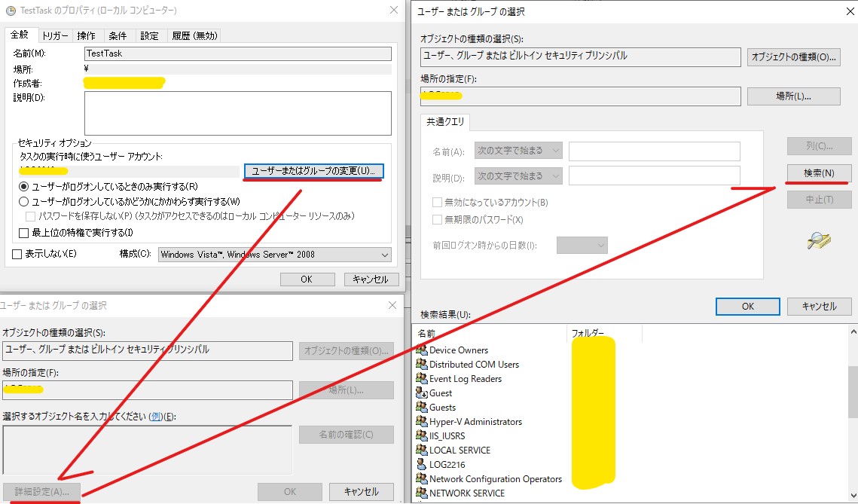Viewport: 858px width, 504px height.
Task: Switch to the 条件 tab
Action: [x=118, y=35]
